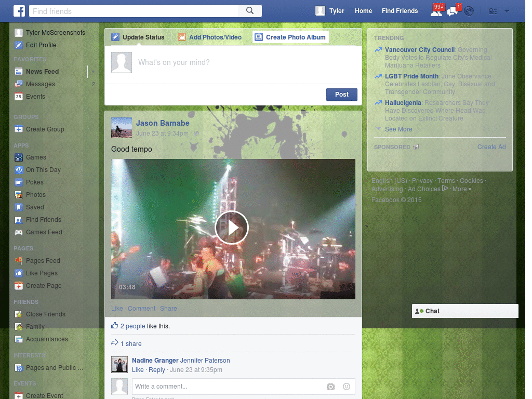
Task: Click the search magnifier button
Action: pos(250,11)
